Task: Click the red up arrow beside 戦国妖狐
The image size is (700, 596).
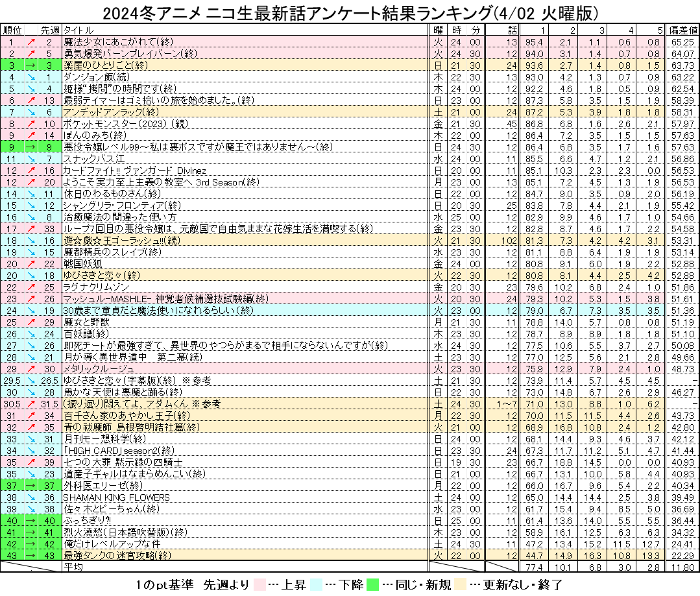Action: point(31,264)
